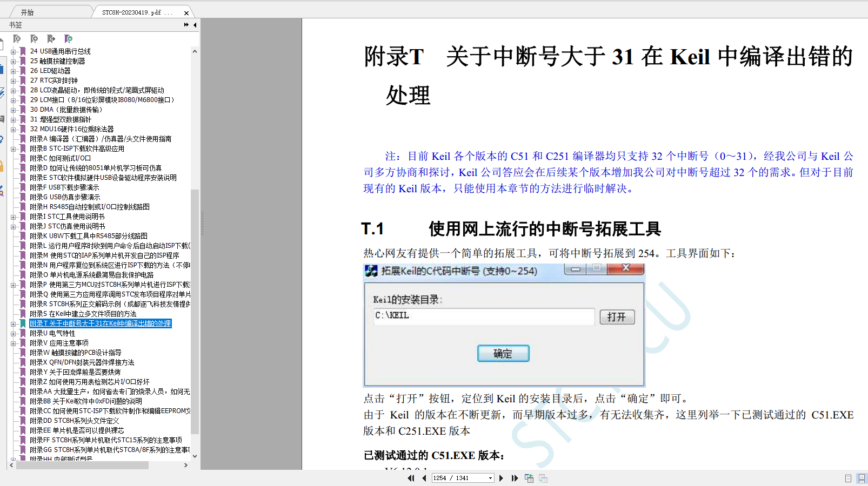Image resolution: width=868 pixels, height=486 pixels.
Task: Click the bookmark list scroll right arrow
Action: pyautogui.click(x=186, y=465)
